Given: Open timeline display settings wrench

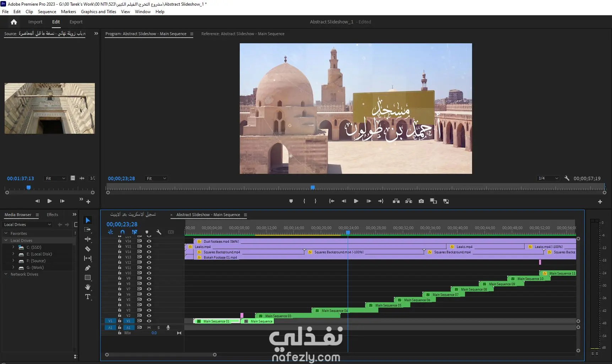Looking at the screenshot, I should coord(159,232).
